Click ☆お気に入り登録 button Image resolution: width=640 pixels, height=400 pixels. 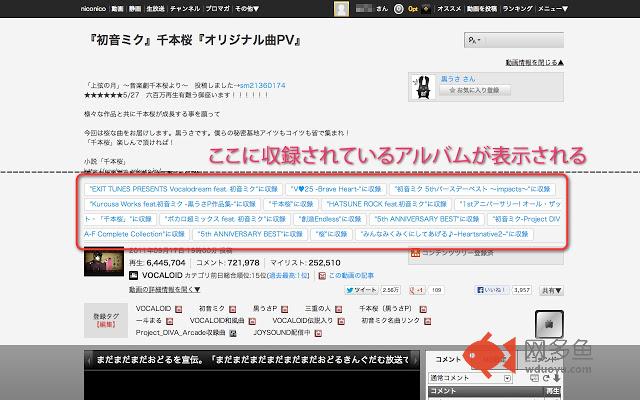[475, 90]
